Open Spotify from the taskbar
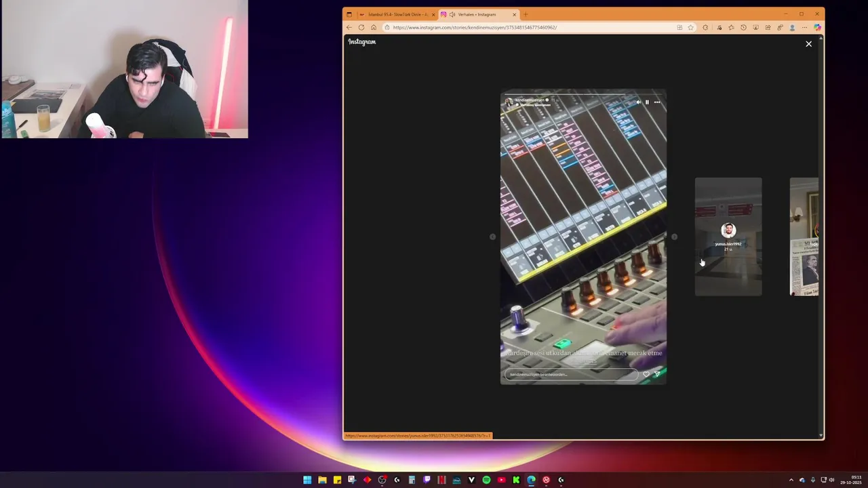868x488 pixels. point(486,480)
